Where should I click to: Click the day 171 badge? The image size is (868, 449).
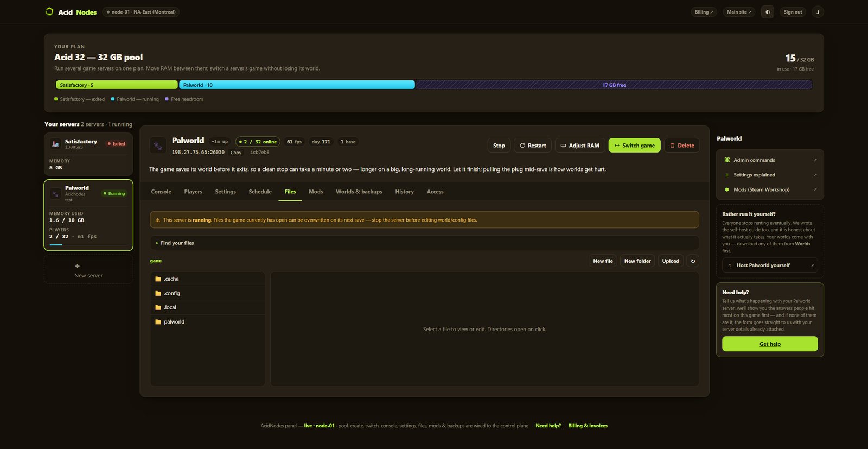pos(321,142)
